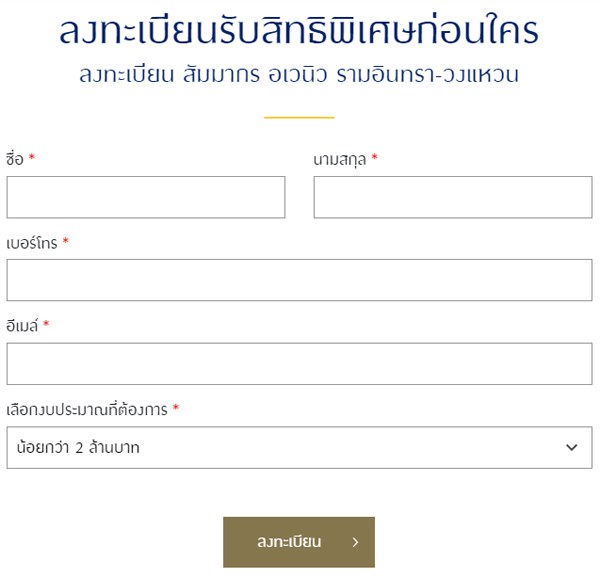Select the เบอร์โทร phone number field
This screenshot has width=600, height=578.
tap(299, 280)
